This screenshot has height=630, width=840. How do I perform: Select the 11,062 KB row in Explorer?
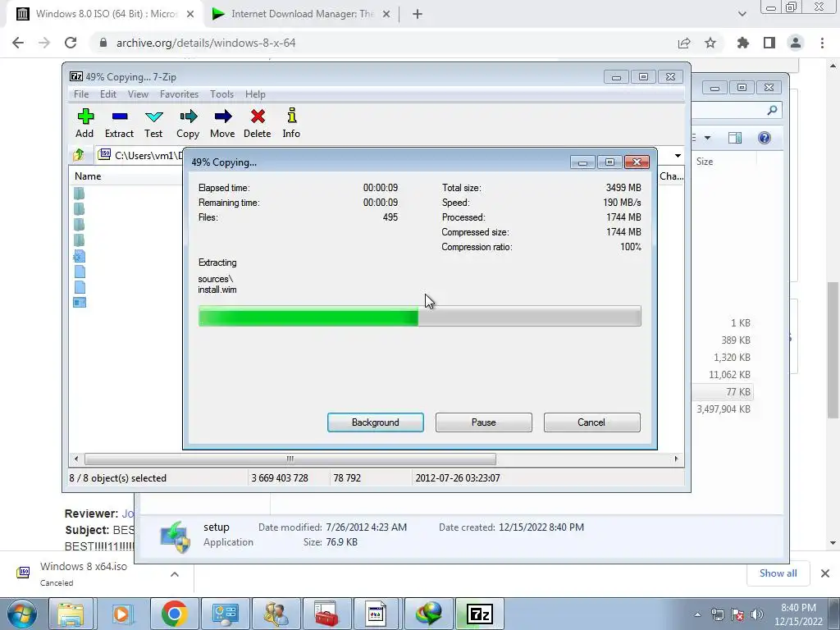pos(729,375)
